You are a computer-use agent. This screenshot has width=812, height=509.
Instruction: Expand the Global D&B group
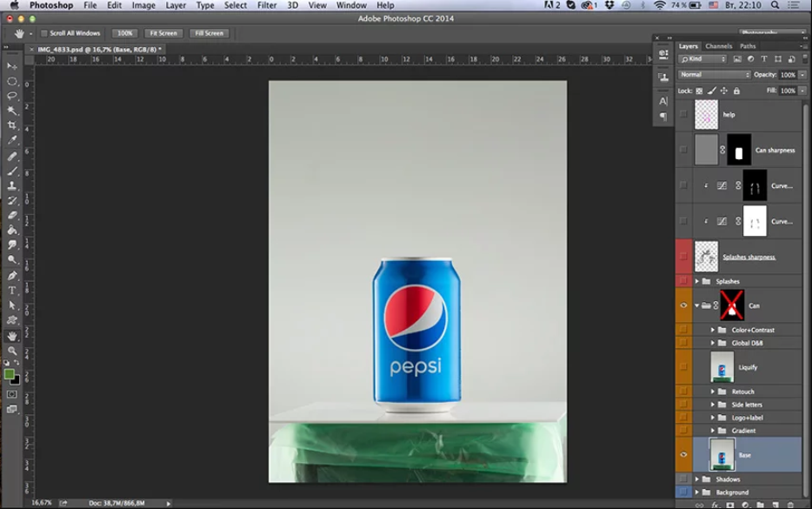click(x=713, y=343)
